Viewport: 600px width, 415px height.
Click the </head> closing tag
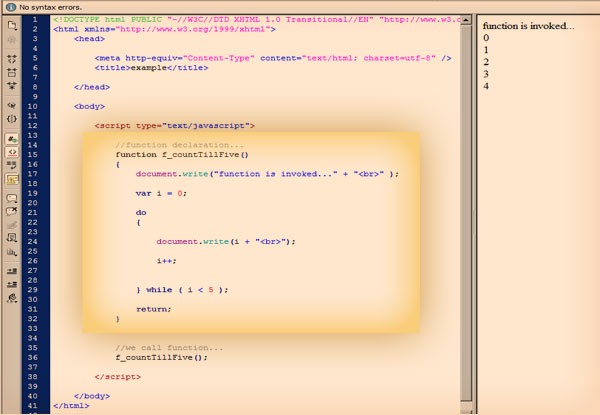pos(92,87)
